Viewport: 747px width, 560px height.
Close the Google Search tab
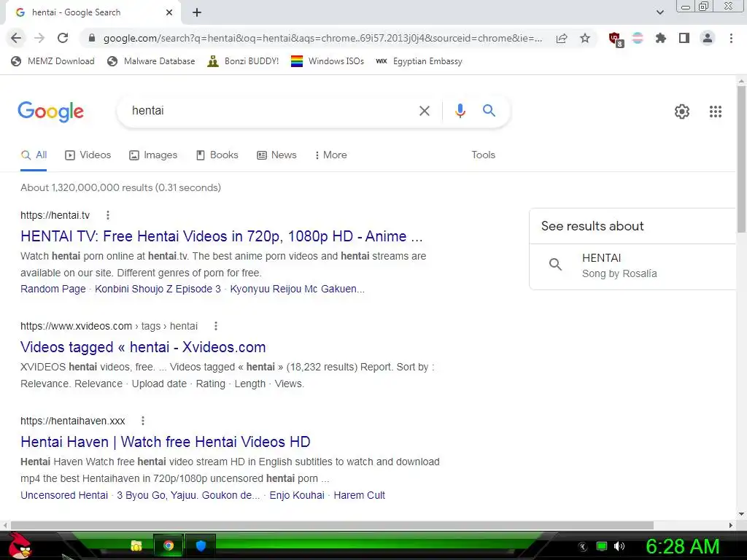169,12
